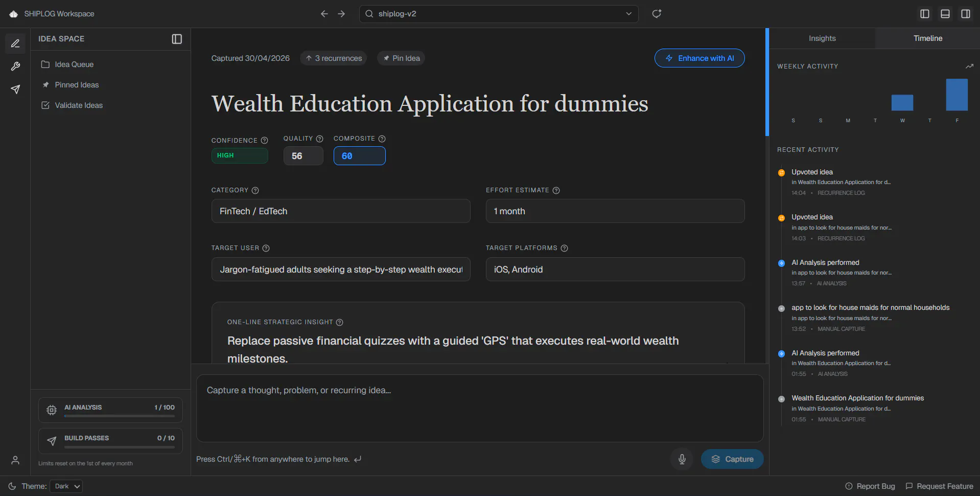Image resolution: width=980 pixels, height=496 pixels.
Task: Select Friday bar in weekly activity
Action: point(957,95)
